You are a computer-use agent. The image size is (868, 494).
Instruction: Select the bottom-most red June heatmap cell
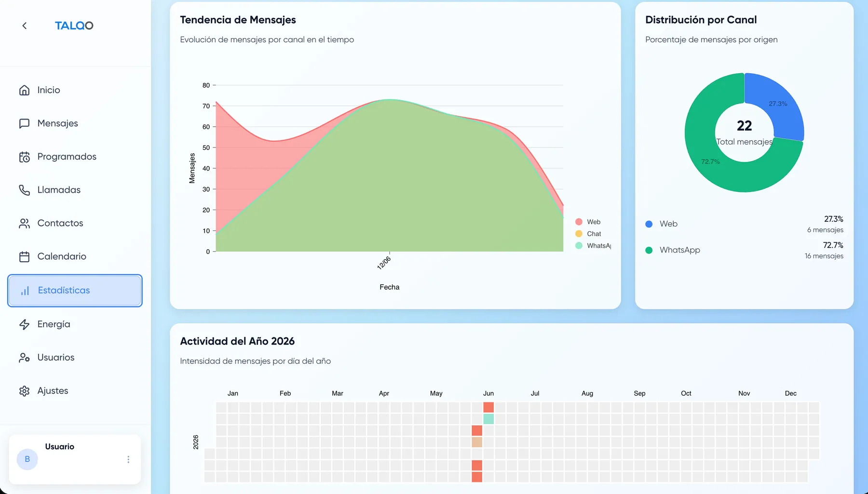click(477, 477)
